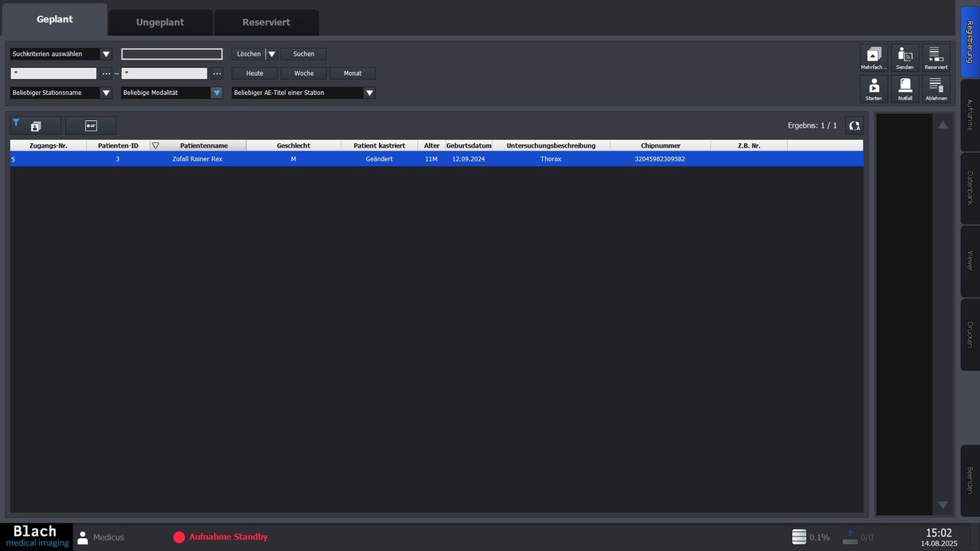Click the Ablehnen trash icon

[936, 89]
